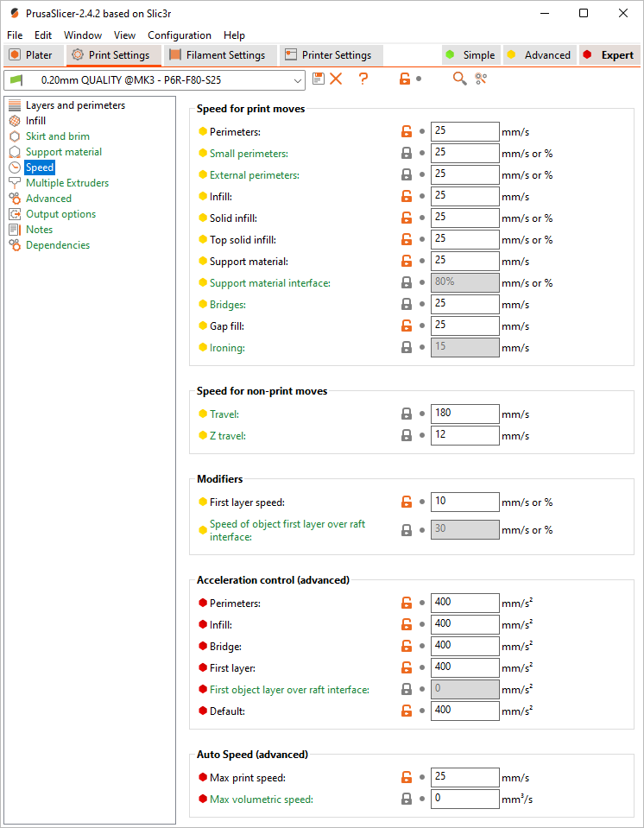Reset Perimeters speed via orange lock icon
Image resolution: width=644 pixels, height=828 pixels.
tap(407, 131)
